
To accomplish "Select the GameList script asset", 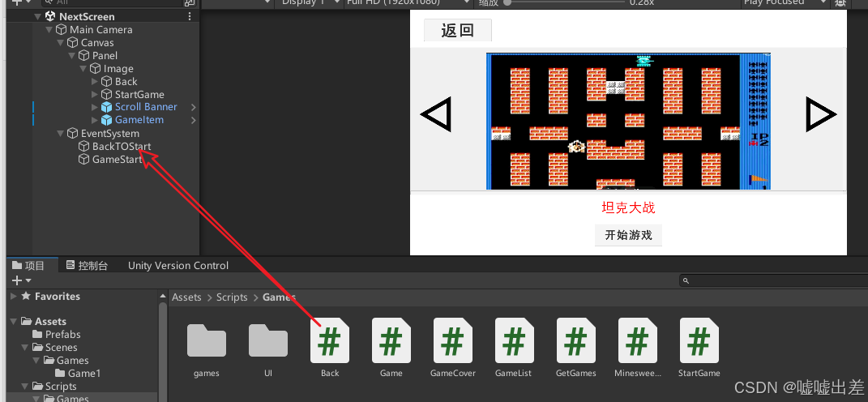I will point(514,347).
